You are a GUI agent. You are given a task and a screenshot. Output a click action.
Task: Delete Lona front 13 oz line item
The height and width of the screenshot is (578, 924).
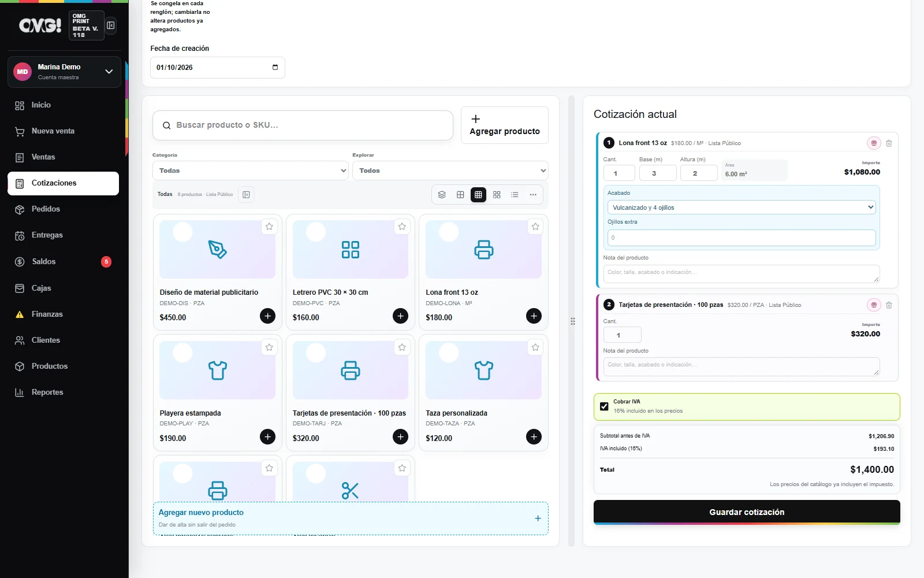(889, 143)
